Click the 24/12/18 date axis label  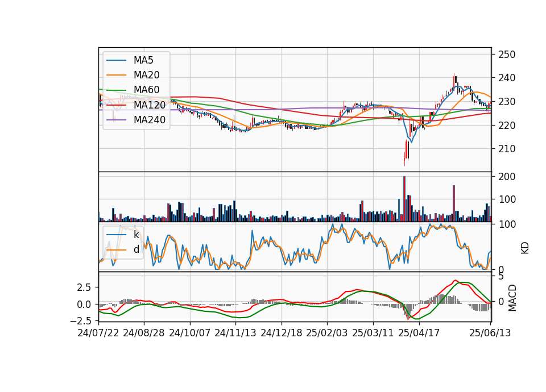pos(282,333)
